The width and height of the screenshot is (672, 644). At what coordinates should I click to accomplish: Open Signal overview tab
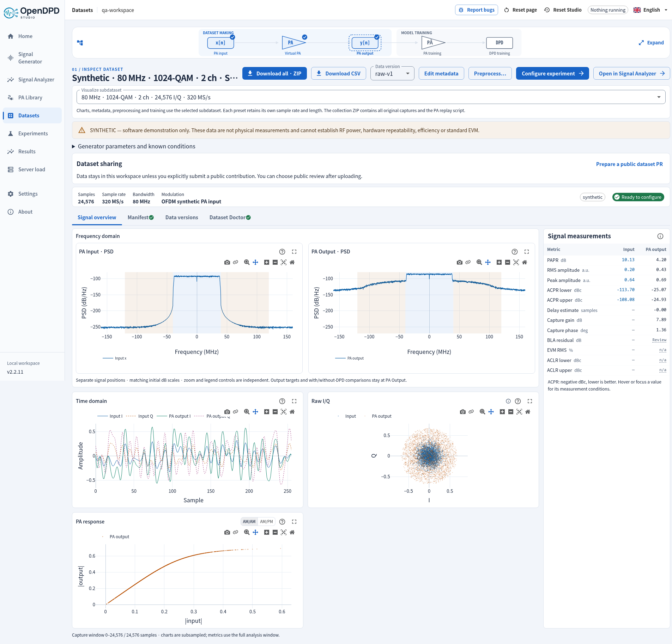click(97, 217)
